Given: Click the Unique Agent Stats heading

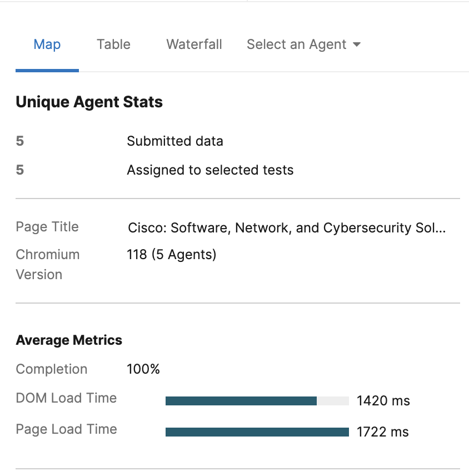Looking at the screenshot, I should click(89, 102).
